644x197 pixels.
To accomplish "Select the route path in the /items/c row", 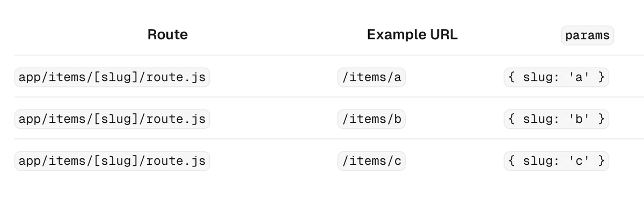I will 112,161.
